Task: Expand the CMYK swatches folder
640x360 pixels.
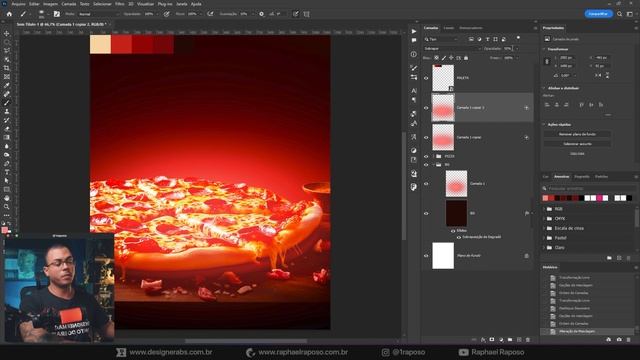Action: click(x=544, y=219)
